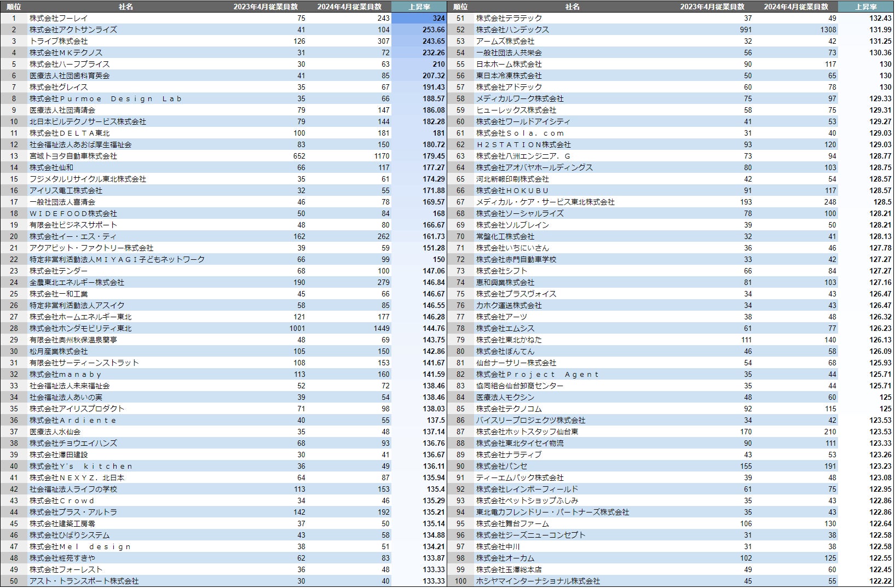Screen dimensions: 895x588
Task: Select the アイリス電工株式会社 cell
Action: 66,190
